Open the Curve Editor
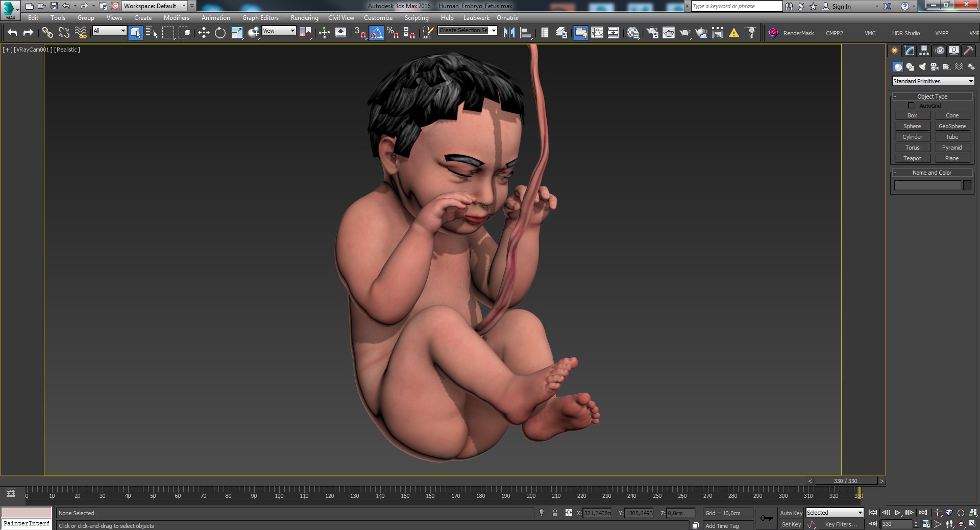This screenshot has height=530, width=980. (597, 33)
